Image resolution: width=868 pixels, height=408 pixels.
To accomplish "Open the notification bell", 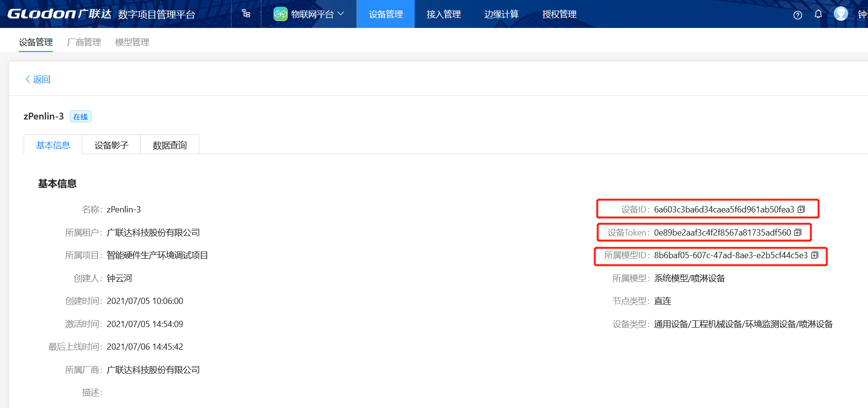I will pos(818,14).
